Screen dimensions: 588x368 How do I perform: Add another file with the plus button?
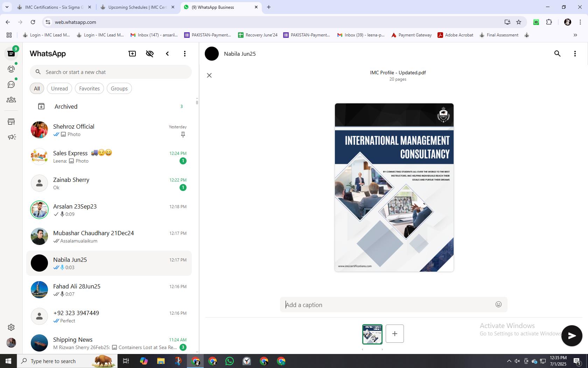click(395, 334)
